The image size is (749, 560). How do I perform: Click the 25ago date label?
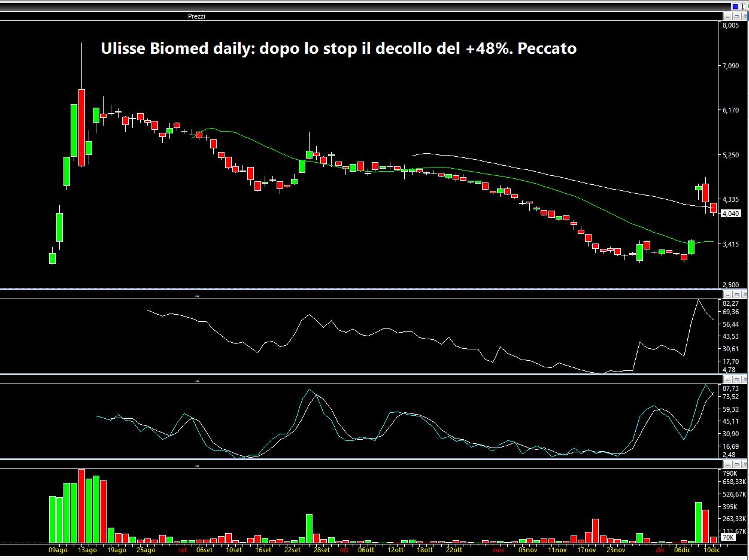pos(145,550)
